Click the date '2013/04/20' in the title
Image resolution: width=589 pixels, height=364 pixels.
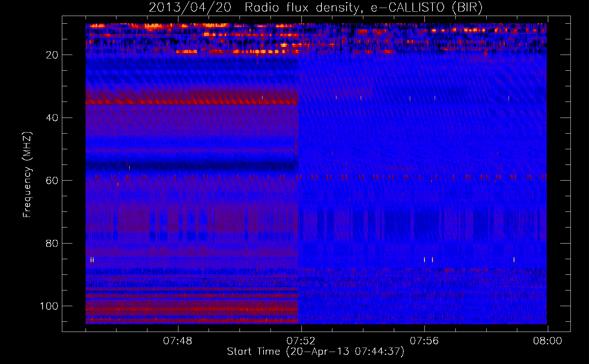pyautogui.click(x=190, y=8)
